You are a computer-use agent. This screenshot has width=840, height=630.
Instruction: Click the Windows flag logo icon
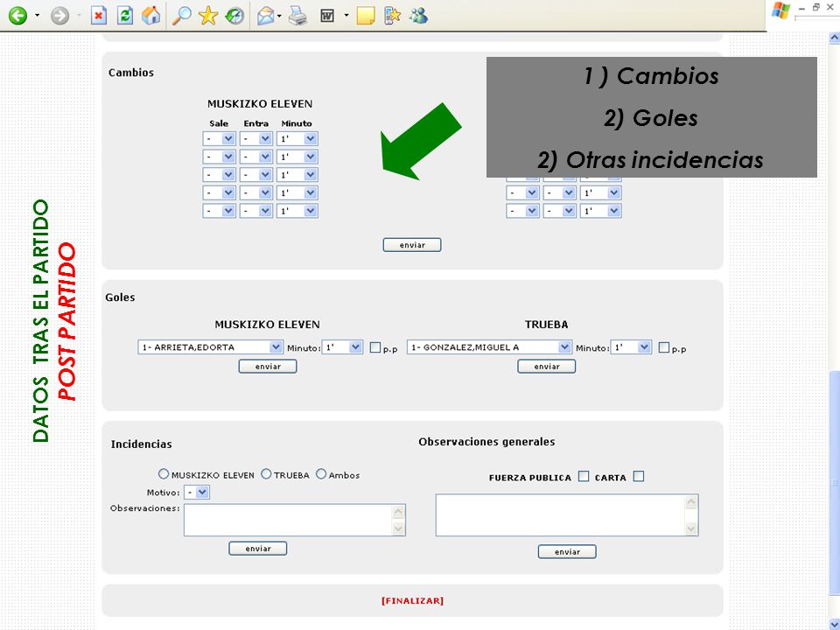(x=780, y=10)
